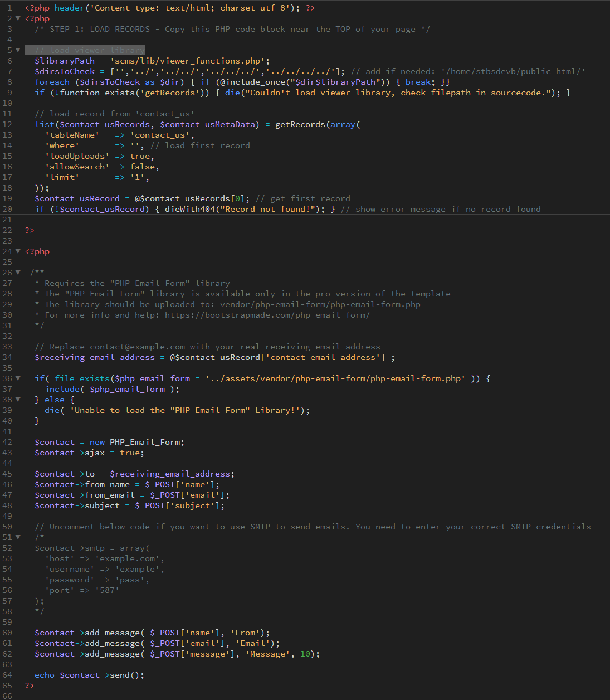Place cursor on the highlighted 'load viewer library' comment
The width and height of the screenshot is (610, 700).
tap(89, 50)
